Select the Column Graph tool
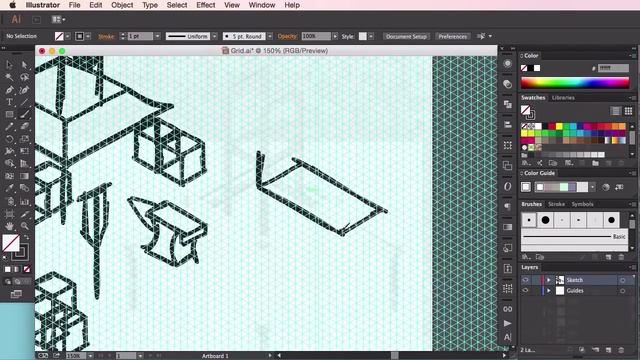The image size is (640, 360). coord(24,201)
